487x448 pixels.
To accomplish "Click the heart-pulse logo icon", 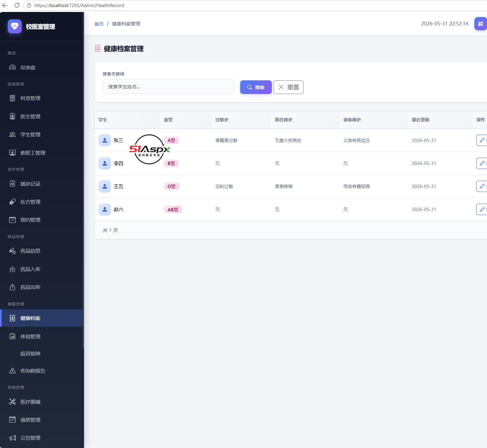I will 15,26.
